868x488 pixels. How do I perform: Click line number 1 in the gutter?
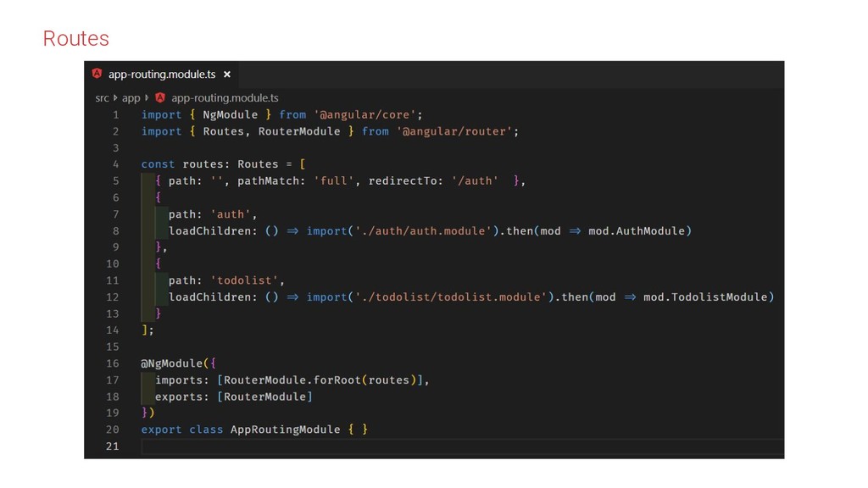[x=115, y=115]
